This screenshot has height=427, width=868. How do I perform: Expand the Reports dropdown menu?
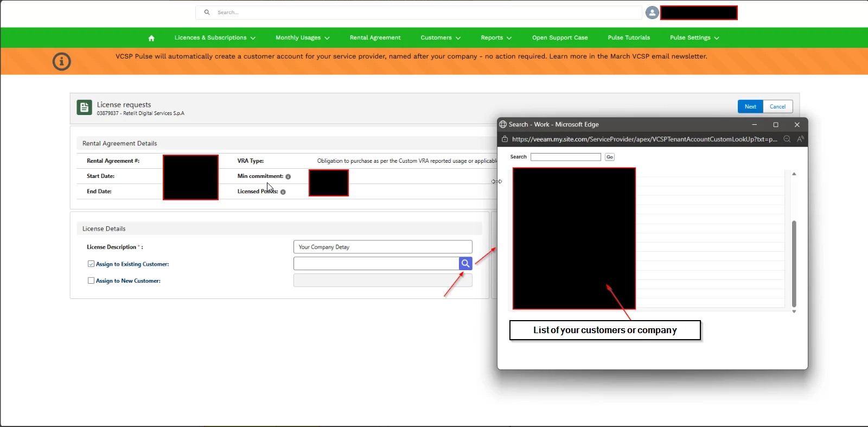496,38
